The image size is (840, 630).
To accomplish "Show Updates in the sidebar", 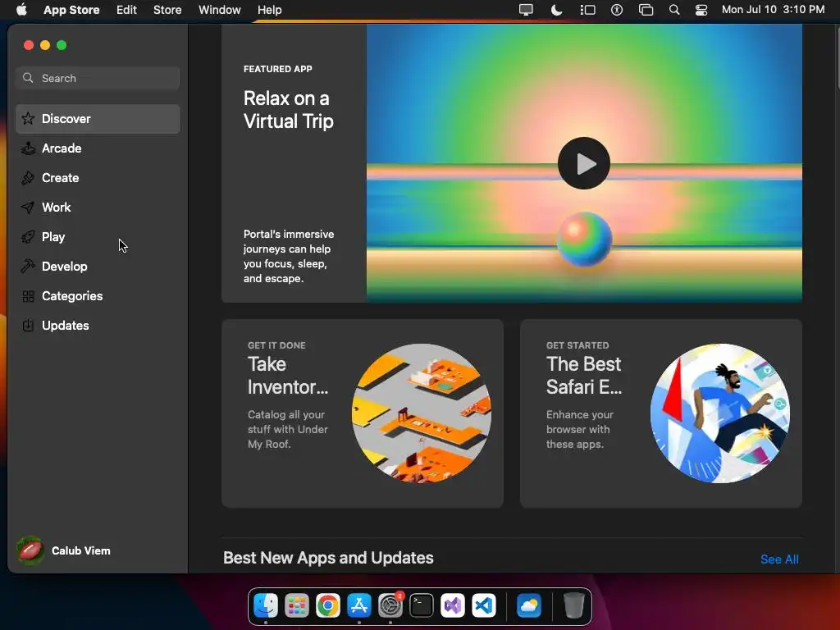I will click(98, 325).
